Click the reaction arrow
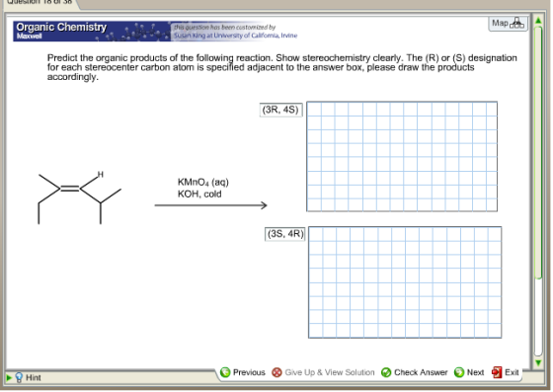Screen dimensions: 553x392 (211, 205)
